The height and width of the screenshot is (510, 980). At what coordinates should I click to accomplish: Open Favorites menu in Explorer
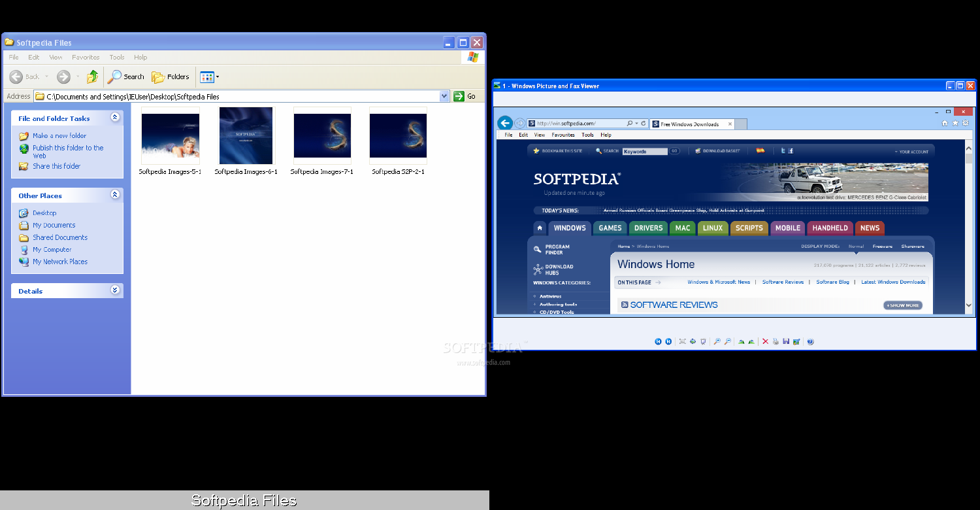pyautogui.click(x=86, y=58)
